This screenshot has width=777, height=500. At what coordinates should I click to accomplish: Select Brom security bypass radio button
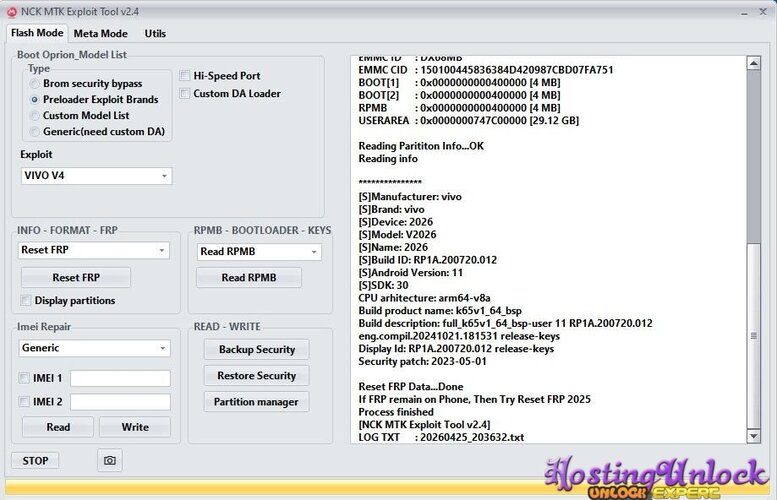pyautogui.click(x=34, y=83)
